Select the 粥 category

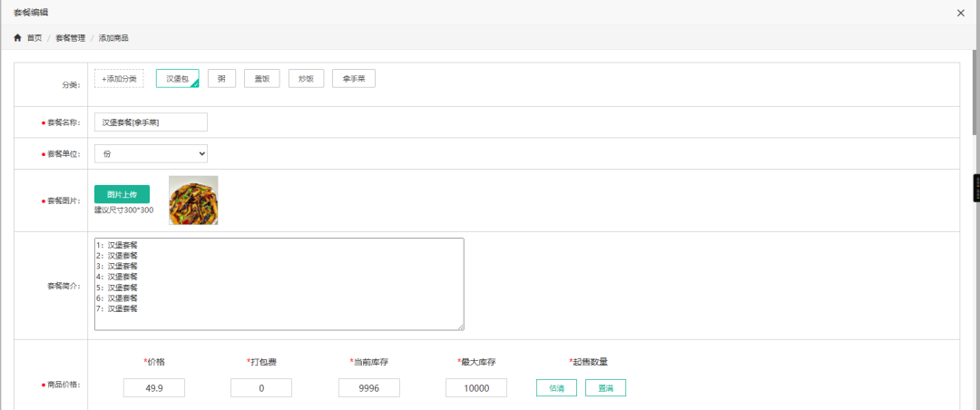pyautogui.click(x=221, y=79)
